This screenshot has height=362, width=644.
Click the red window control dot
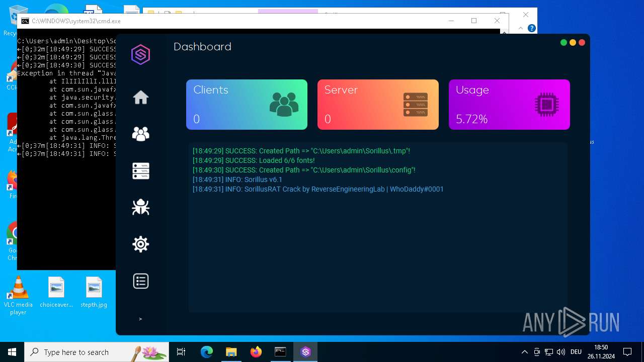(582, 43)
